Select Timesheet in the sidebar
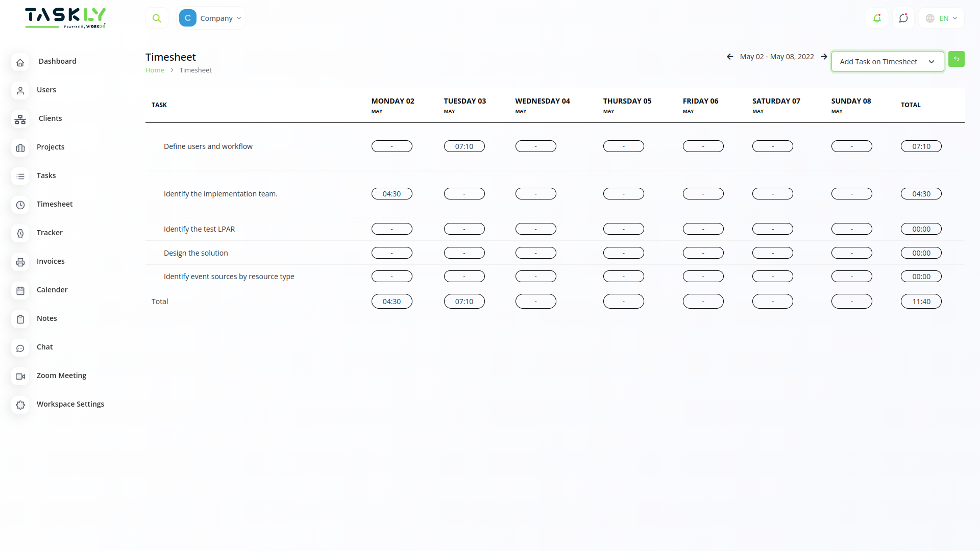The width and height of the screenshot is (980, 551). (x=54, y=204)
